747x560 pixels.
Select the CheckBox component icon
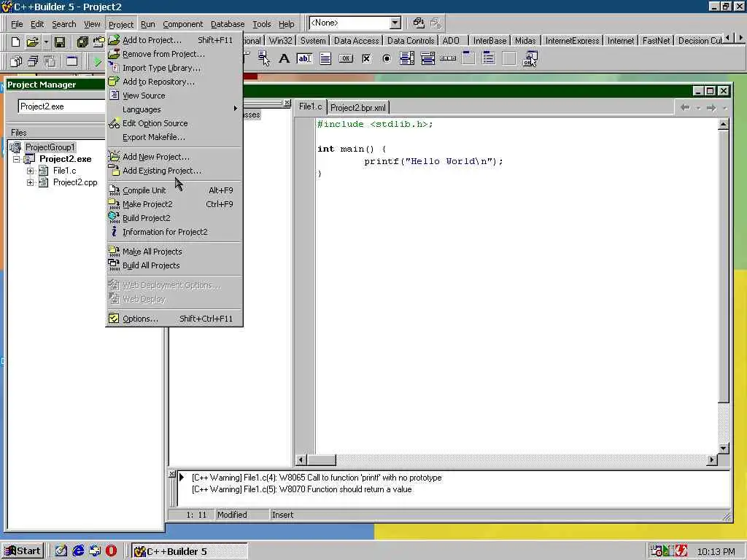[x=366, y=58]
